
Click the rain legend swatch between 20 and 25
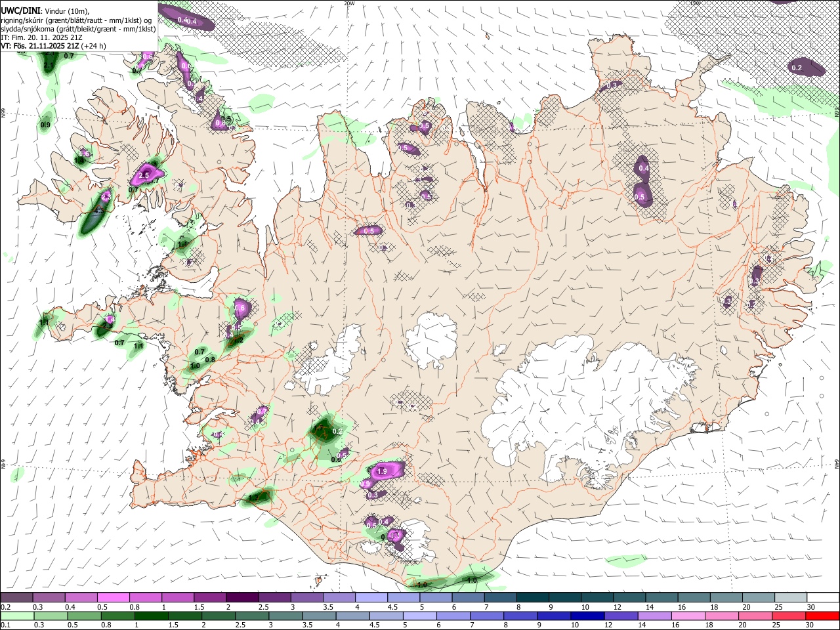755,615
